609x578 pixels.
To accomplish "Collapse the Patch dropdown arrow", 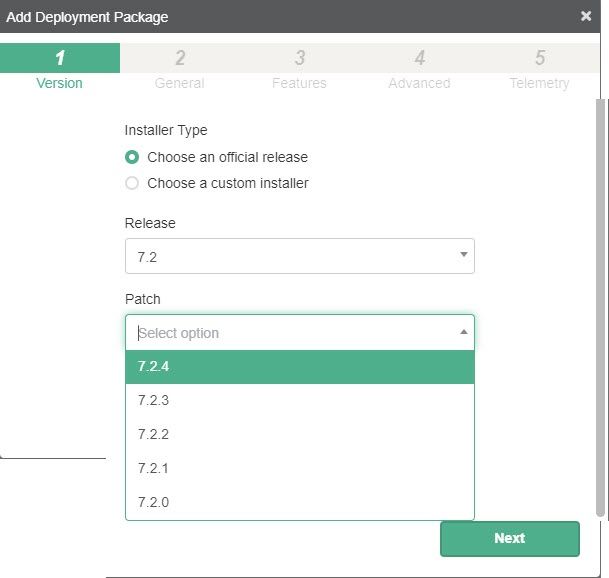I will [x=463, y=332].
